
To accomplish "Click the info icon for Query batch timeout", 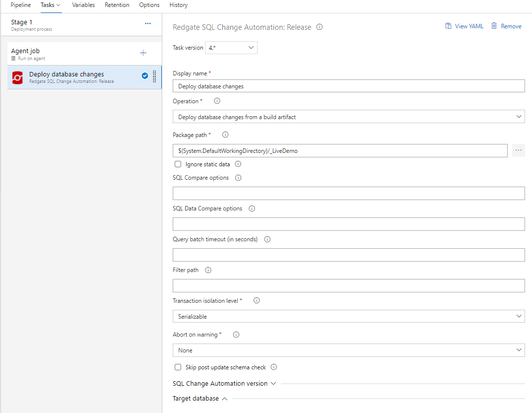I will pyautogui.click(x=267, y=239).
